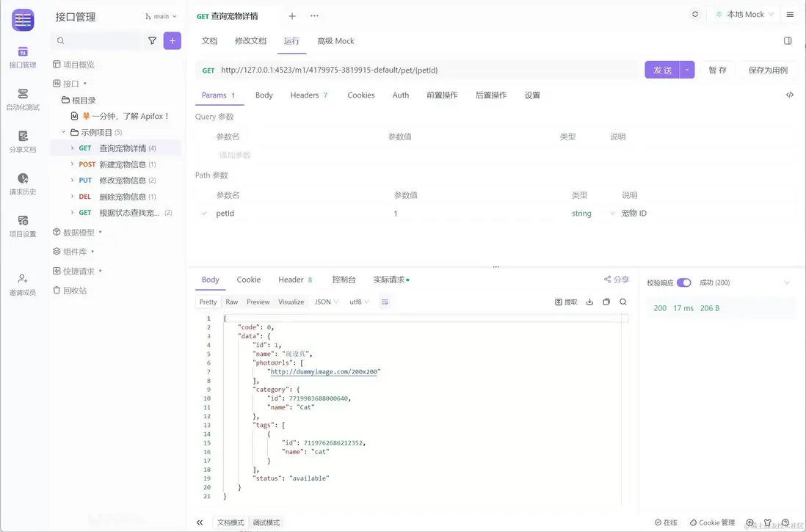
Task: Click the 添加参数 placeholder field
Action: pos(235,155)
